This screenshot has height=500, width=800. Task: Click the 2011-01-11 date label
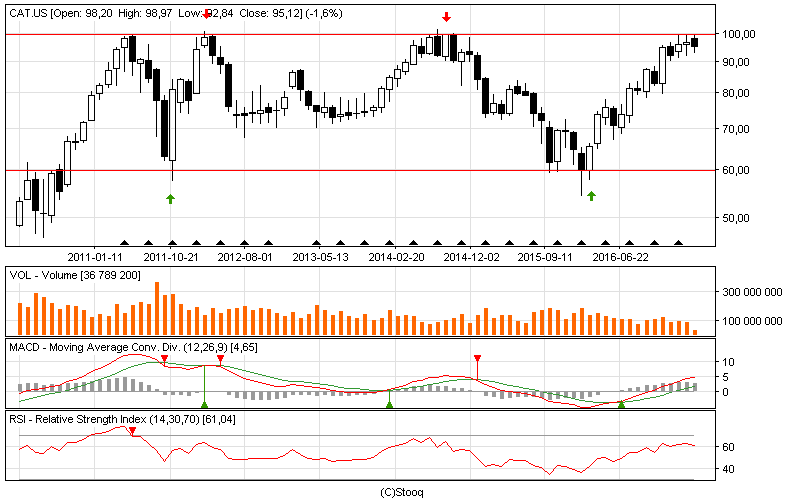coord(95,257)
